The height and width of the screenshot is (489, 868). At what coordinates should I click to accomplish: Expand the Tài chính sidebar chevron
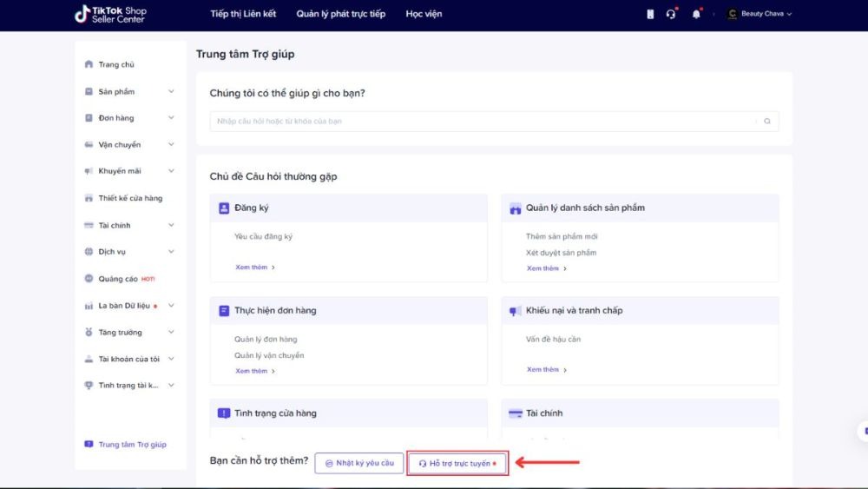pos(171,225)
